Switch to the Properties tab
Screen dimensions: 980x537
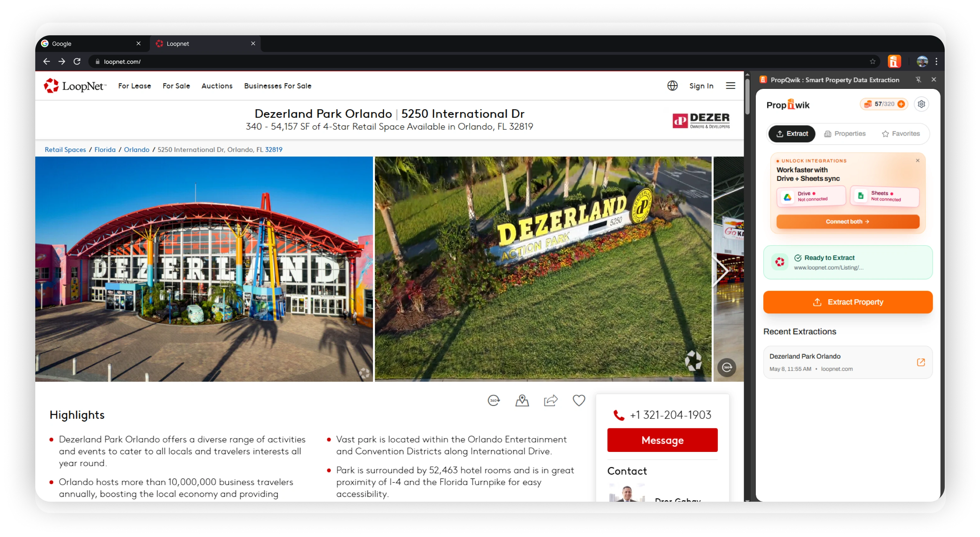click(x=845, y=134)
